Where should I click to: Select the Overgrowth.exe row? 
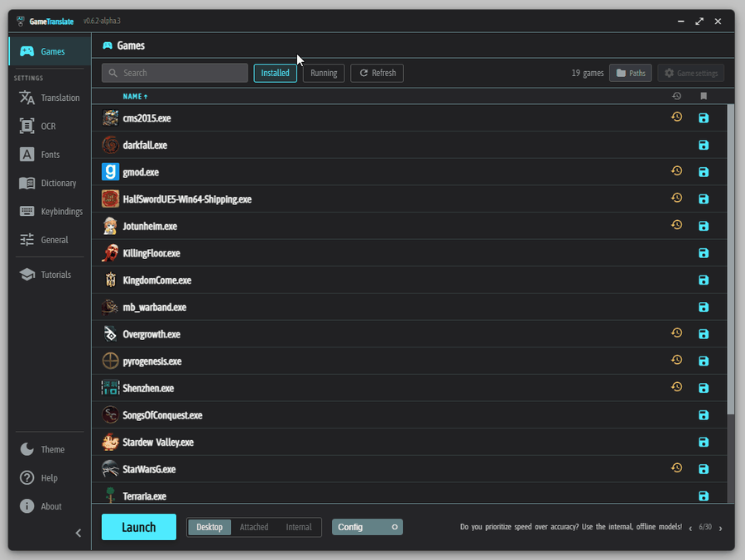[x=409, y=334]
